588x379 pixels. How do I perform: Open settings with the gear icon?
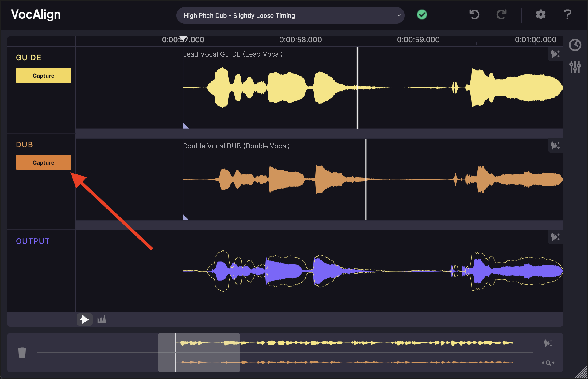coord(540,14)
